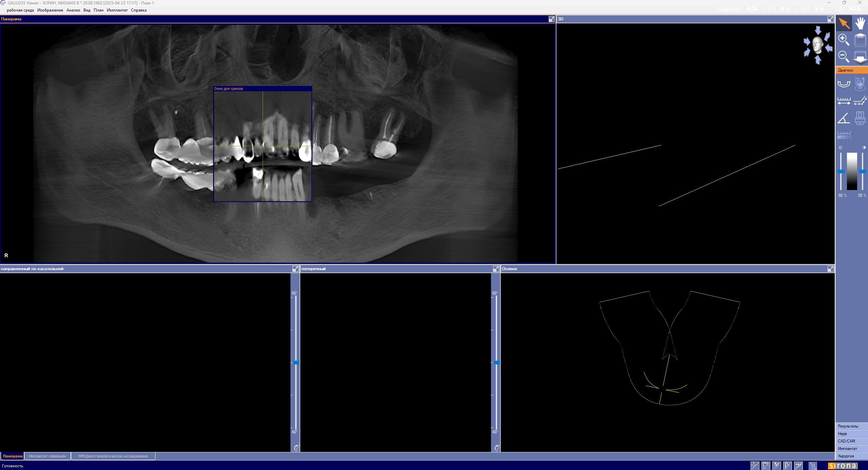This screenshot has width=868, height=470.
Task: Click the brightness sun icon
Action: tap(841, 148)
